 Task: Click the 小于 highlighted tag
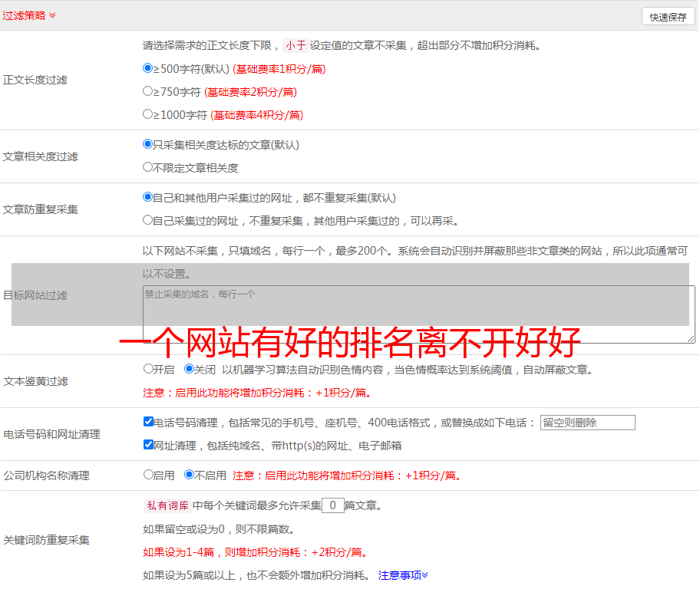296,45
